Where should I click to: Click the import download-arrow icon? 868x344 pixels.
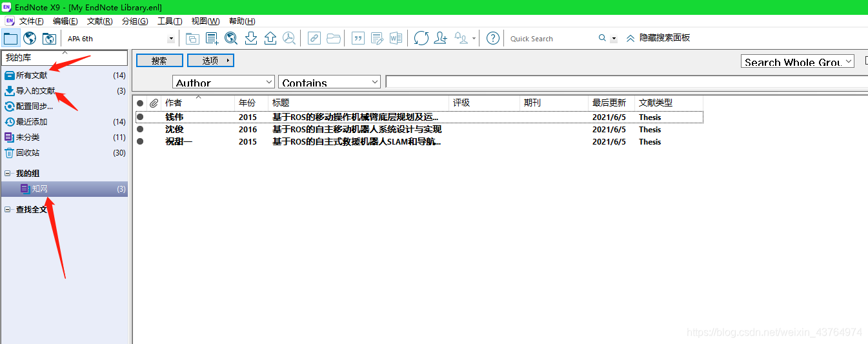pos(251,38)
